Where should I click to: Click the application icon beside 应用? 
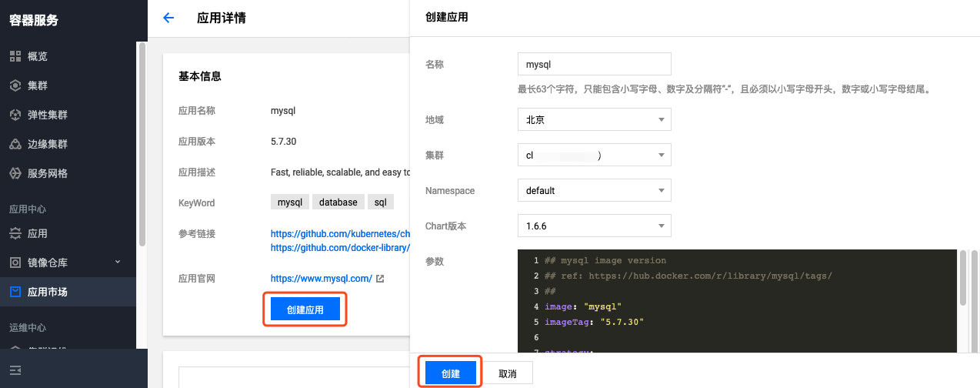click(x=15, y=233)
